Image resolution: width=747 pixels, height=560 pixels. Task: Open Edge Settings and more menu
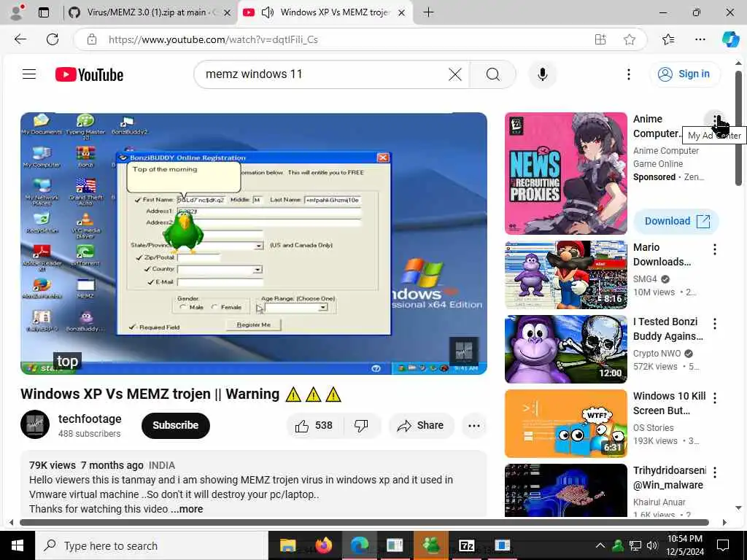click(700, 39)
